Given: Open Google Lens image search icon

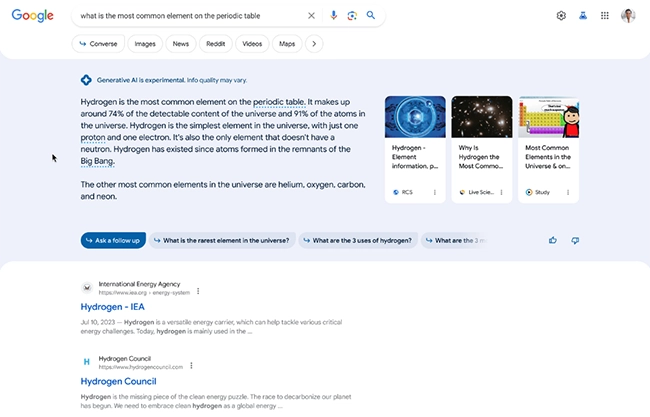Looking at the screenshot, I should pyautogui.click(x=352, y=16).
